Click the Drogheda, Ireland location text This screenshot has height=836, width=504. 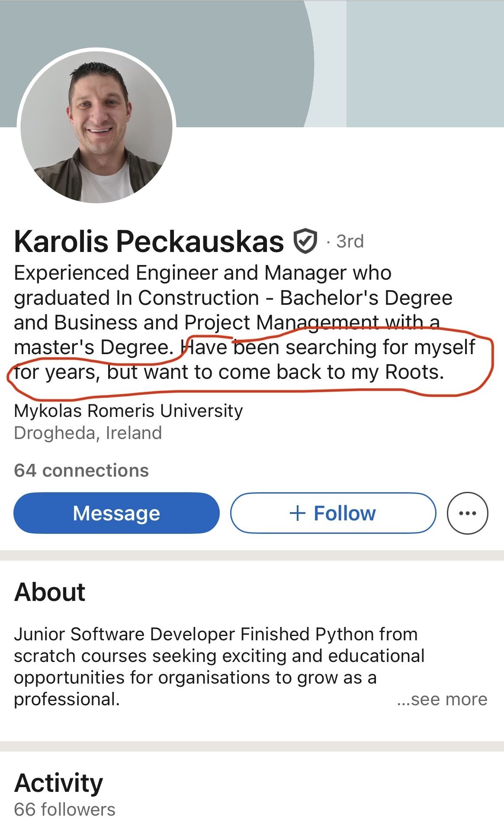tap(88, 433)
